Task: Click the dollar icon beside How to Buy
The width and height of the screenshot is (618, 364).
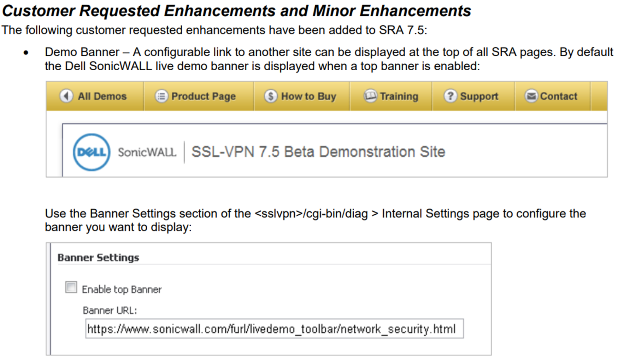Action: (271, 96)
